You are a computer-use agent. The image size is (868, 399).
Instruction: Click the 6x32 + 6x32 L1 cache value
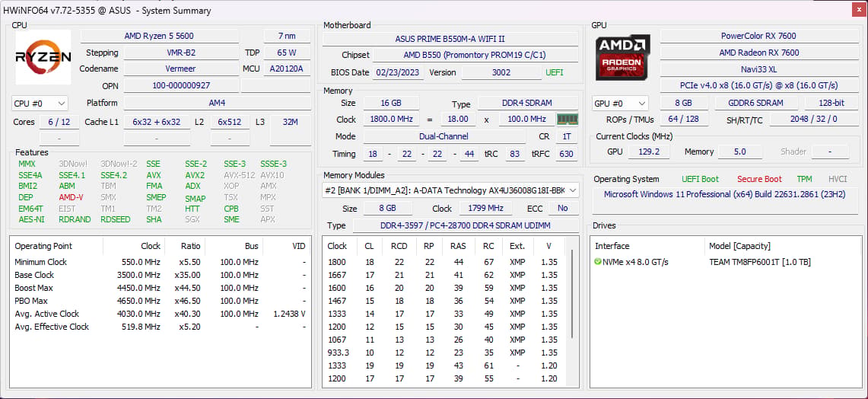tap(157, 122)
